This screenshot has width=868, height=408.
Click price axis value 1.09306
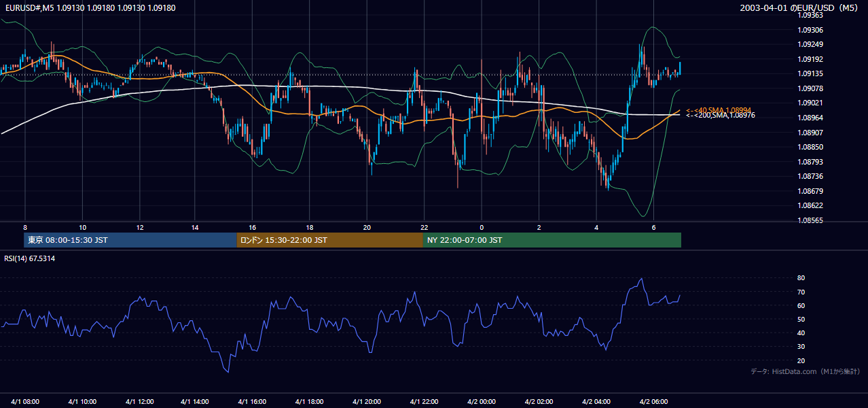810,30
